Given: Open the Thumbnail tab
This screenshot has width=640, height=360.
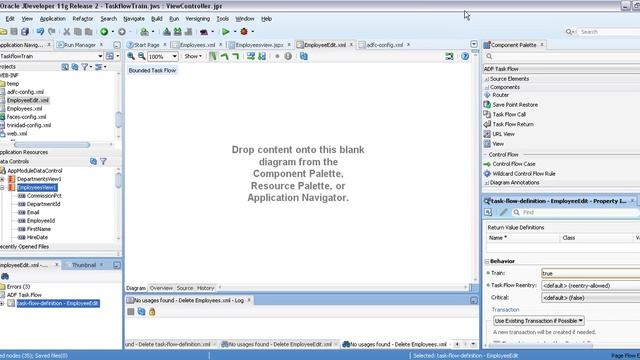Looking at the screenshot, I should coord(84,265).
